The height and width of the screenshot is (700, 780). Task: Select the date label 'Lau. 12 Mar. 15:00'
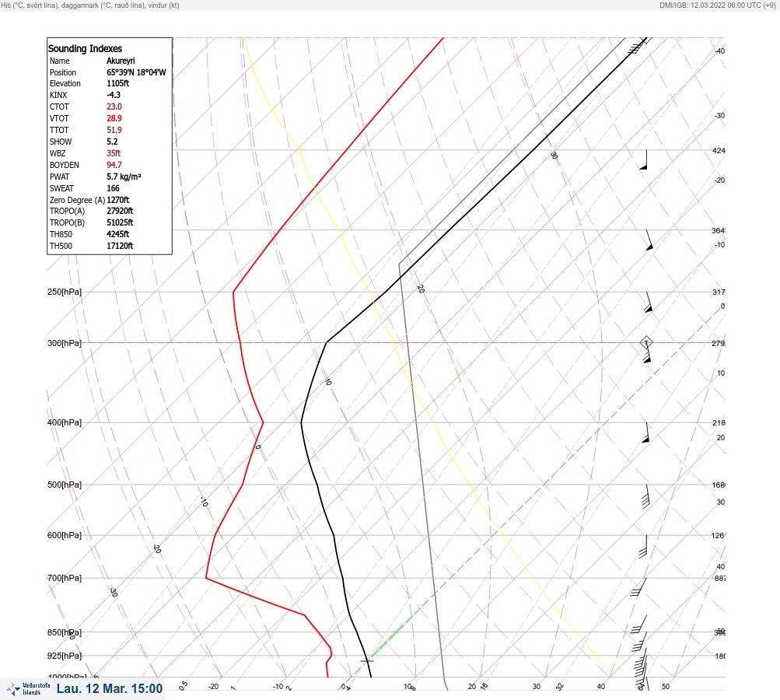pos(110,688)
